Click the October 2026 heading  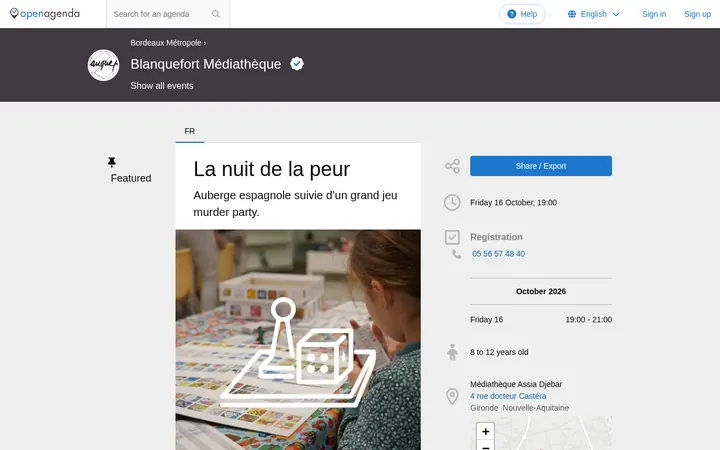tap(541, 291)
